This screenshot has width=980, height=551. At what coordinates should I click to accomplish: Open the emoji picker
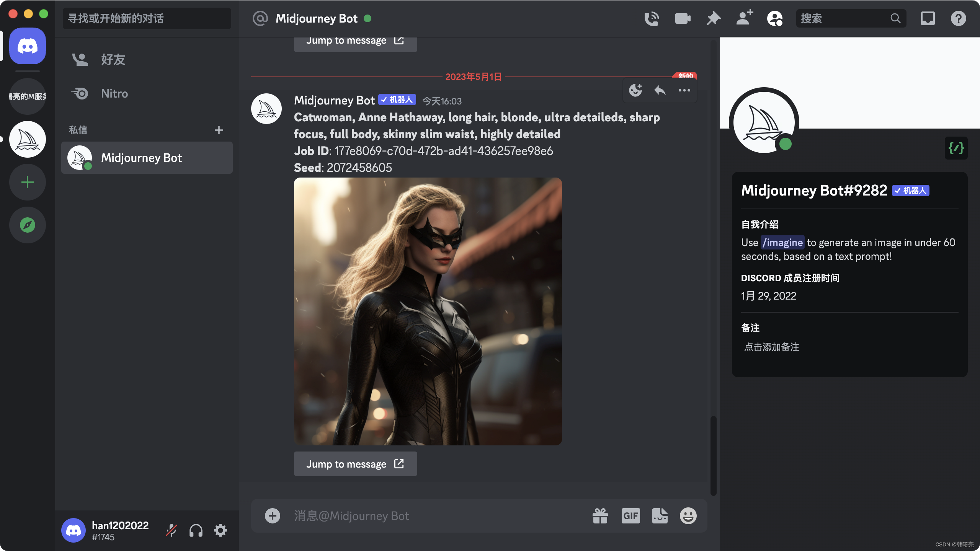click(688, 516)
